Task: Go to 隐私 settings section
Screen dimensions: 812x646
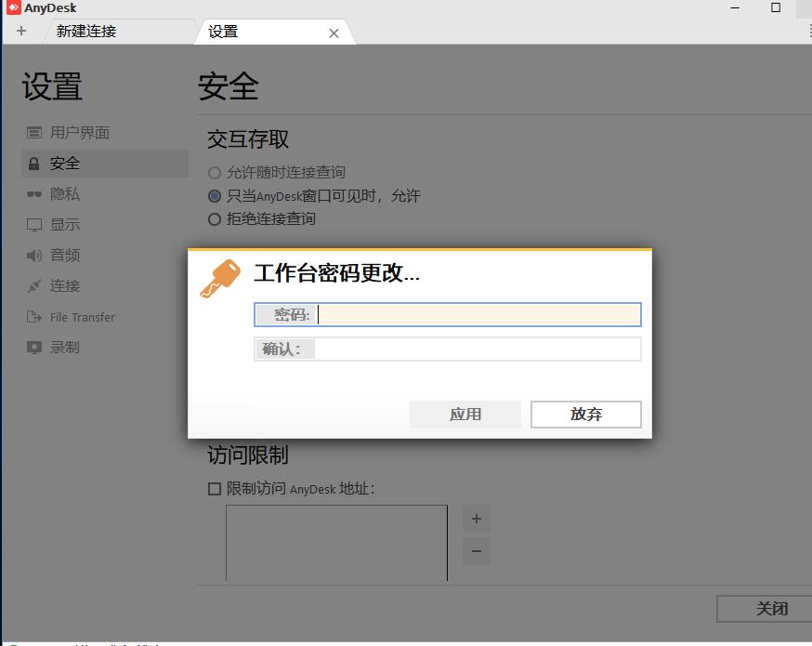Action: click(x=105, y=194)
